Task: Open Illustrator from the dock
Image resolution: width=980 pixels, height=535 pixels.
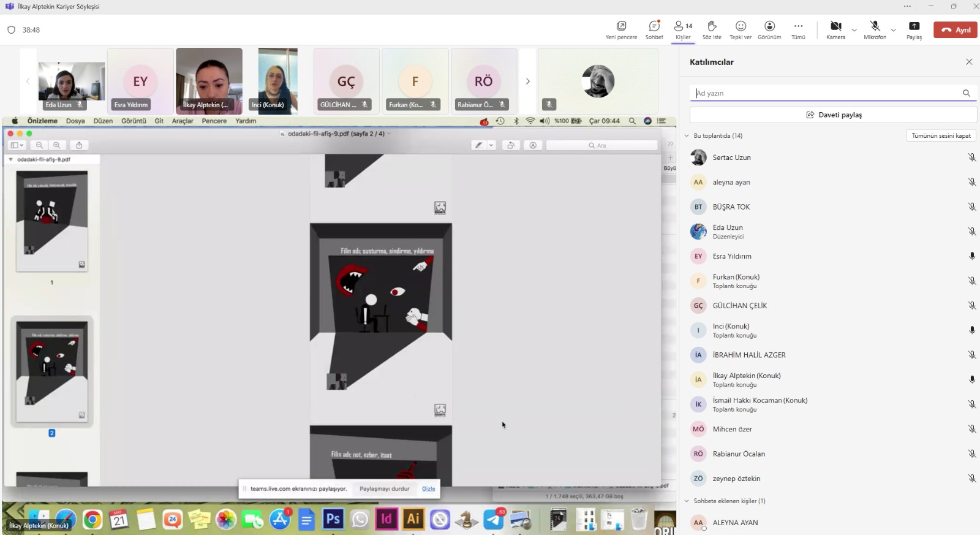Action: (x=413, y=520)
